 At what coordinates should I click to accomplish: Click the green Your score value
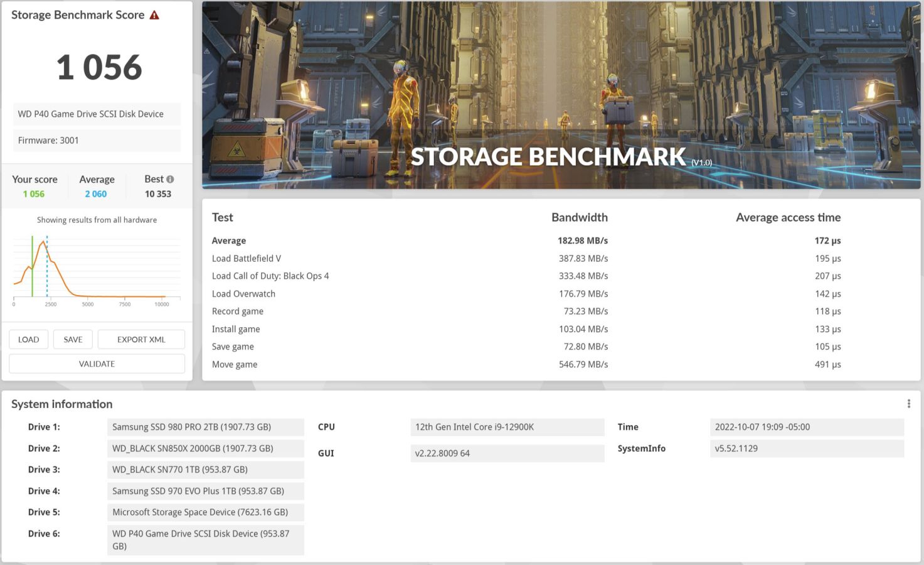(x=34, y=194)
